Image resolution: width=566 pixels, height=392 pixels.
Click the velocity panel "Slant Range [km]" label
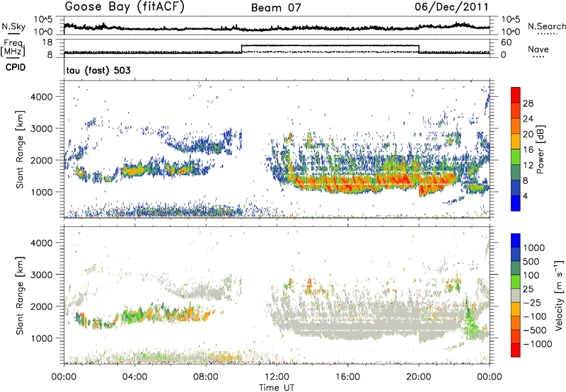20,295
